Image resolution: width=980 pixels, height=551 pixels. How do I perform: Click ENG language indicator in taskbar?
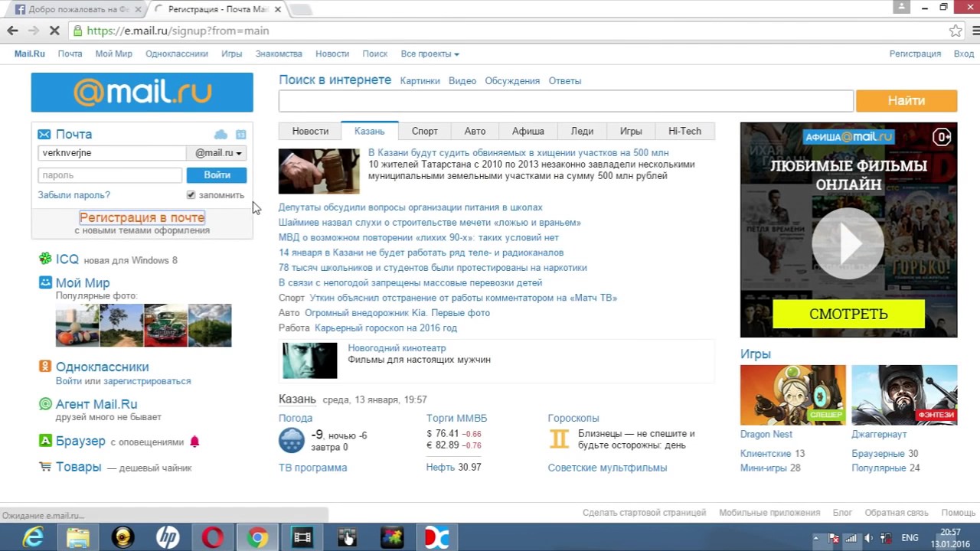910,538
